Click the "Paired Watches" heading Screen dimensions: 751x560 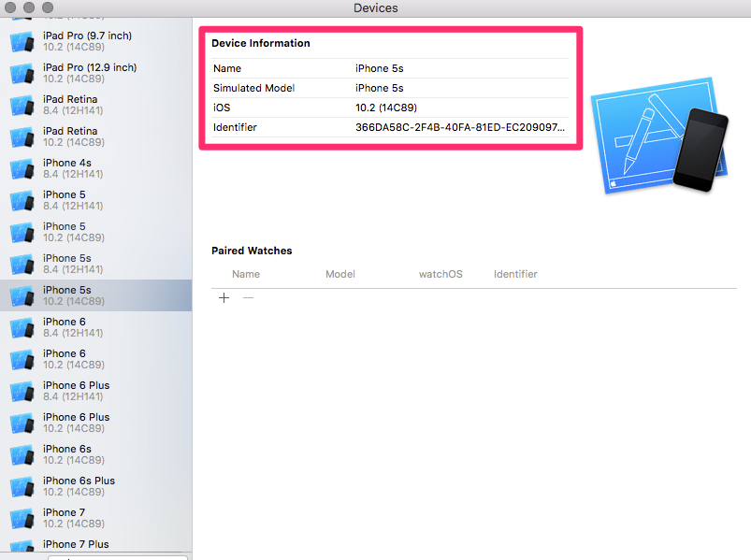point(252,251)
